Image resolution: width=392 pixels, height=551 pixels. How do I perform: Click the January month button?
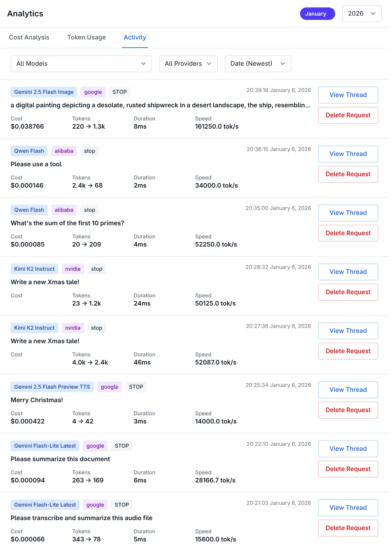317,13
